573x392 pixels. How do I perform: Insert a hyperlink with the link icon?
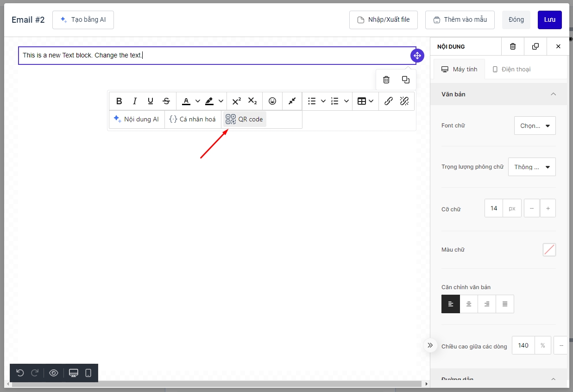pos(389,101)
